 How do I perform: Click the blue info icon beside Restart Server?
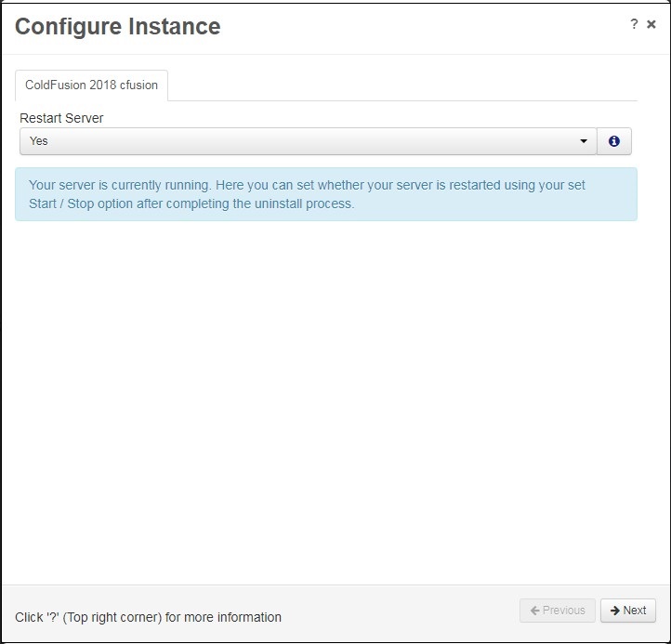click(613, 140)
